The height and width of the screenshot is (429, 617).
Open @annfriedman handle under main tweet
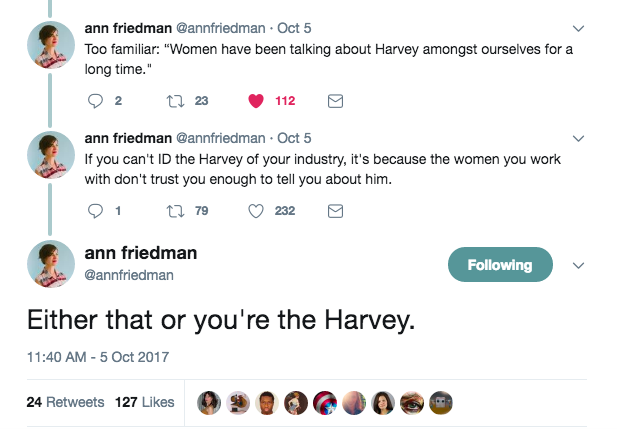tap(129, 274)
